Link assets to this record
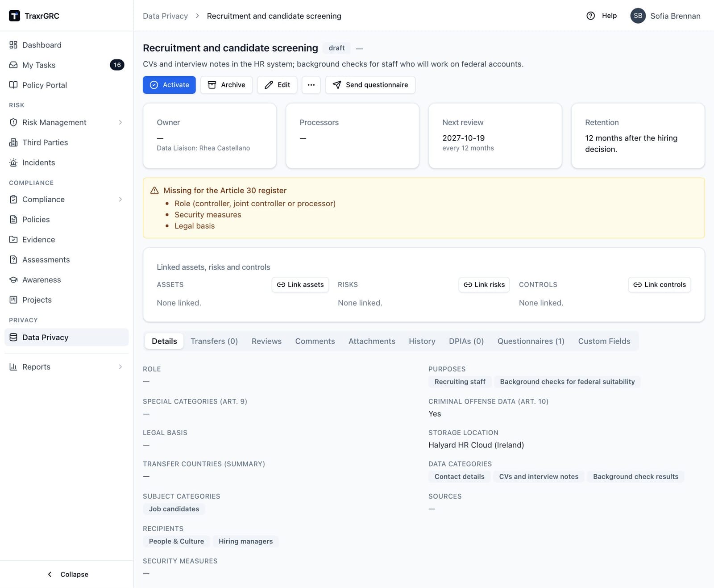714x588 pixels. 300,285
